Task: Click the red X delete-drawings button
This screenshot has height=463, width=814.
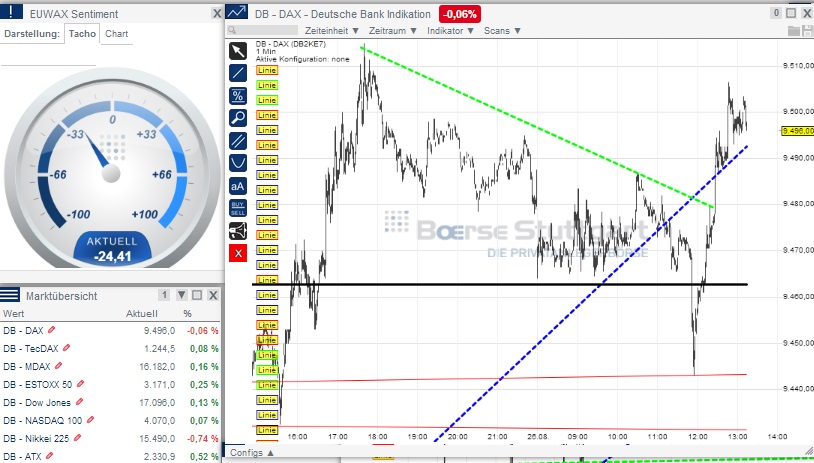Action: (x=238, y=254)
